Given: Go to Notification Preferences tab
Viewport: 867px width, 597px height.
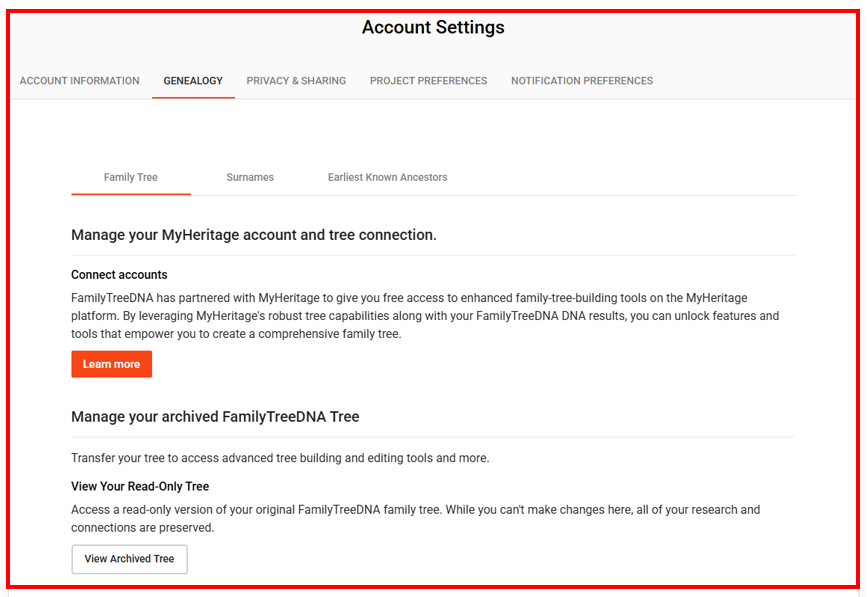Looking at the screenshot, I should [582, 81].
